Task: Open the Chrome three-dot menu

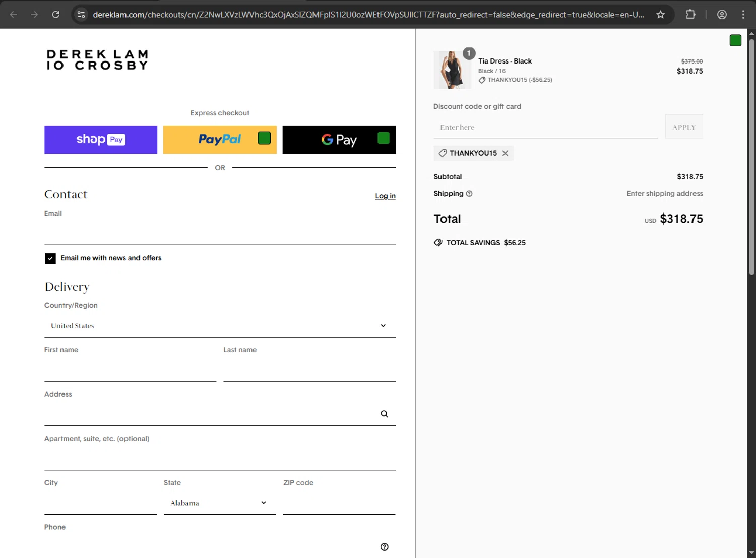Action: pos(743,14)
